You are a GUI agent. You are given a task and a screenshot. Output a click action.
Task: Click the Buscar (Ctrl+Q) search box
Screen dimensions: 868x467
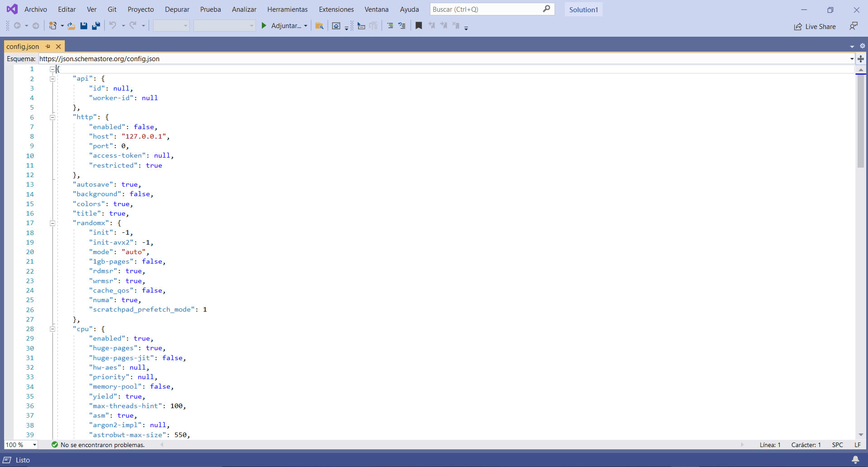point(492,9)
